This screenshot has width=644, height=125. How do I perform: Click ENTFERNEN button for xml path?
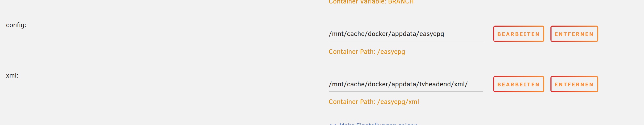[x=574, y=84]
